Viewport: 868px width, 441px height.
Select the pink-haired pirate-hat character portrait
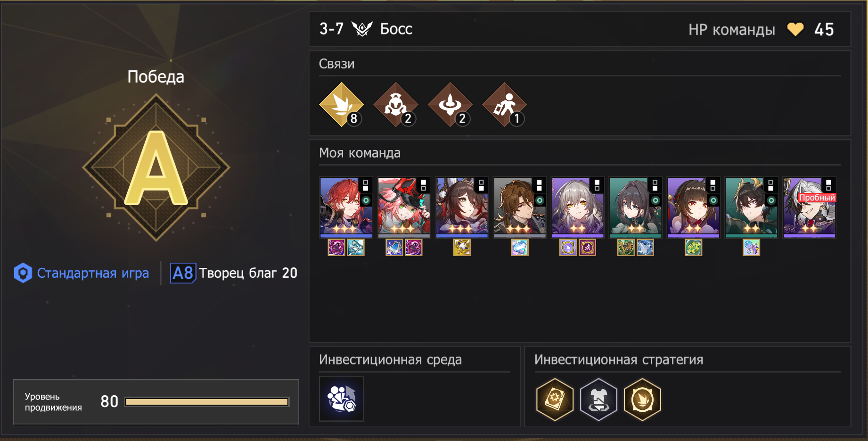[404, 208]
